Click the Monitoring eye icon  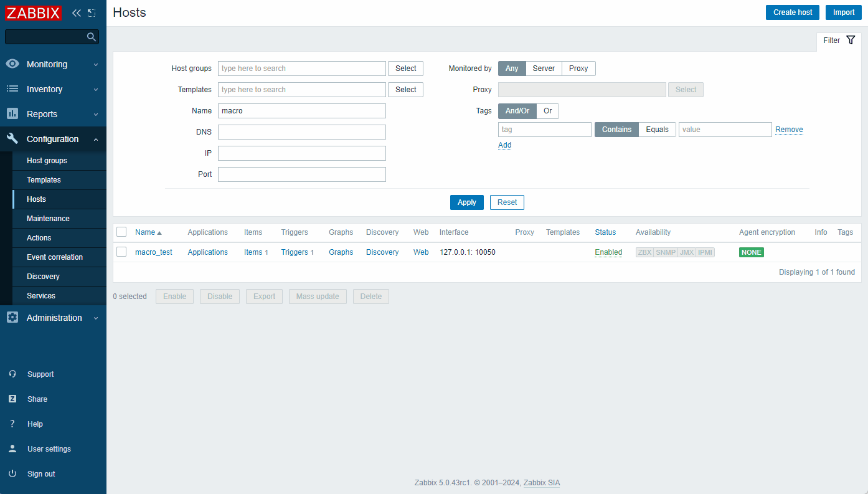point(12,64)
